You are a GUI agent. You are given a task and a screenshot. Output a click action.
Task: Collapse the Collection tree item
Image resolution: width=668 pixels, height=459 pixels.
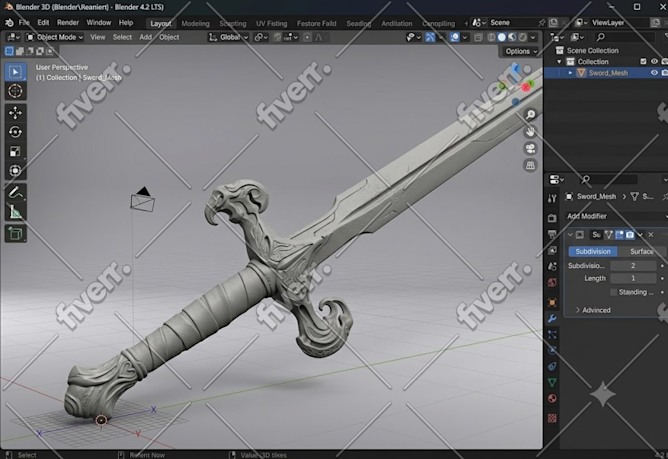[559, 61]
